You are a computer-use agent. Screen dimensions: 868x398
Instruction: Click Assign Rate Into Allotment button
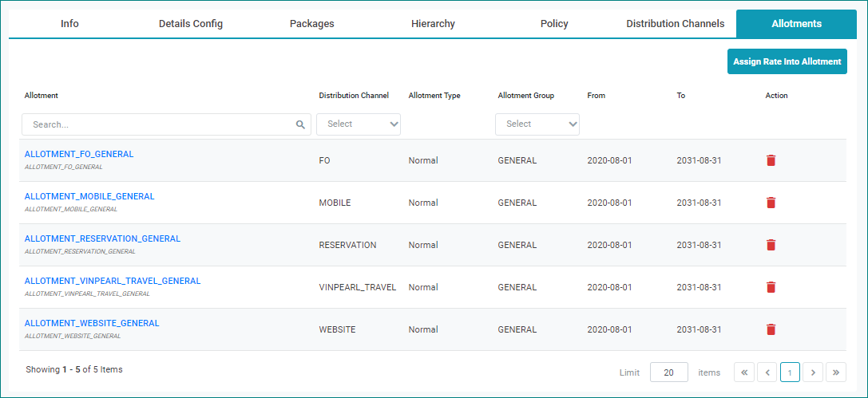pyautogui.click(x=787, y=61)
